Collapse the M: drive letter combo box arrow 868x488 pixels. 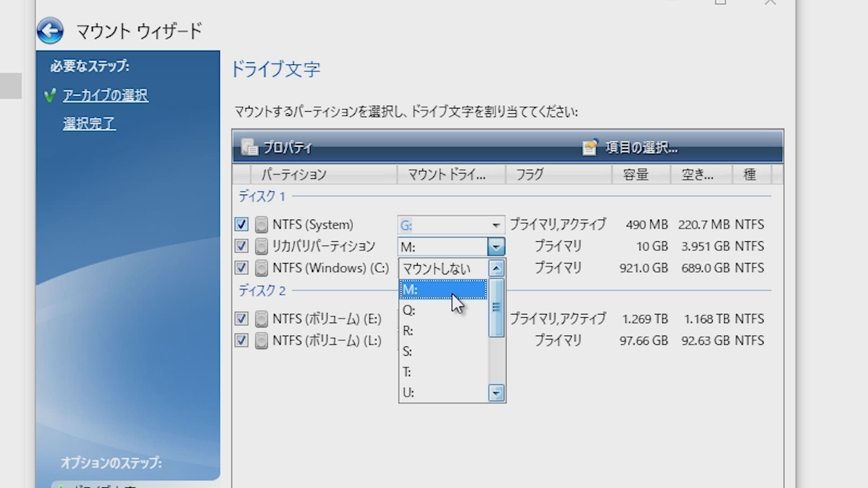click(496, 247)
